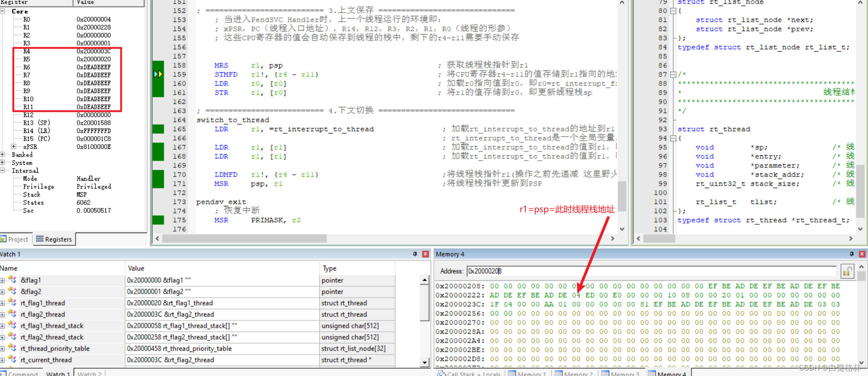Click the Watch 1 vertical scrollbar thumb

pyautogui.click(x=424, y=303)
